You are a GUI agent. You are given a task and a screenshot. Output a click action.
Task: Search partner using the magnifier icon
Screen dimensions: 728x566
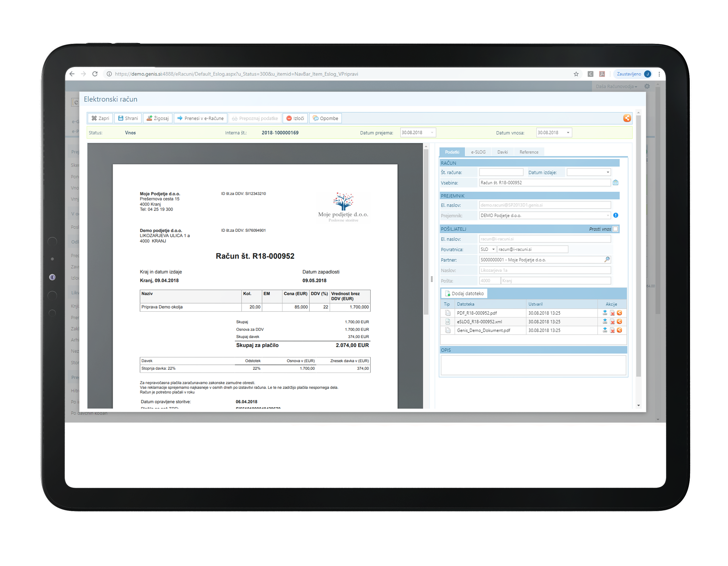(607, 259)
